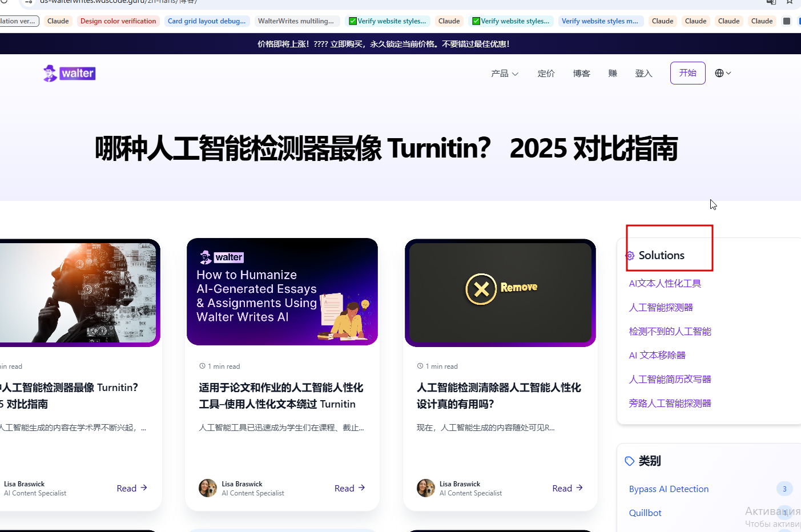This screenshot has width=801, height=532.
Task: Click the Walter logo in the header
Action: 69,73
